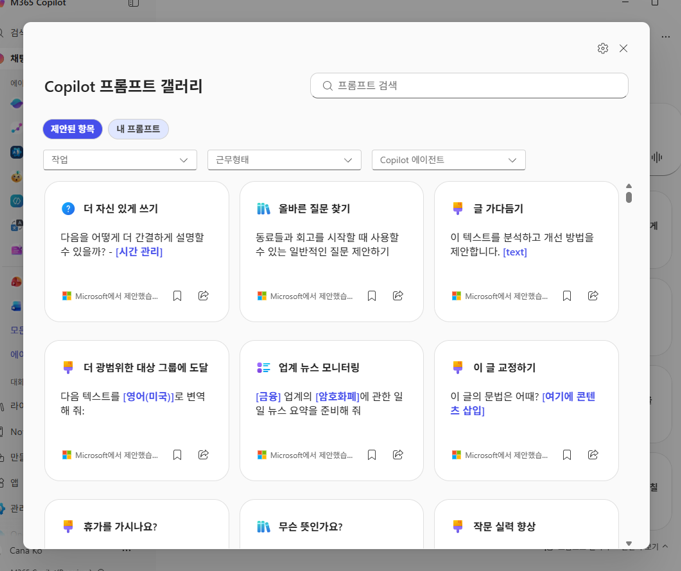Screen dimensions: 681x571
Task: Bookmark the '더 자신 있게 쓰기' prompt
Action: point(177,296)
